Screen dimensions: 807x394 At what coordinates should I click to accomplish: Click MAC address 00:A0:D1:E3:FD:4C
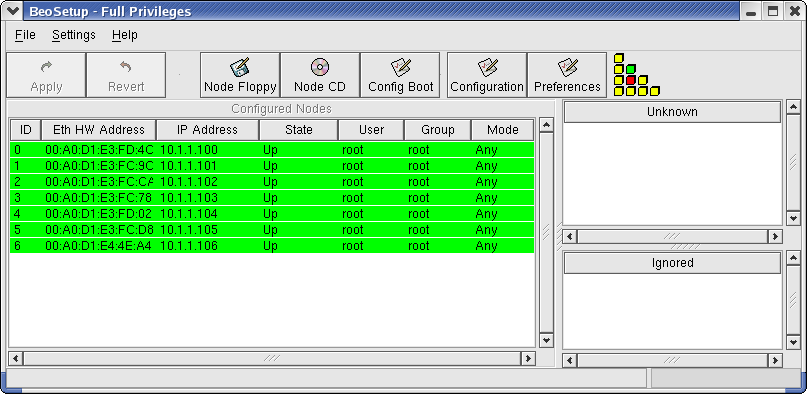point(99,150)
